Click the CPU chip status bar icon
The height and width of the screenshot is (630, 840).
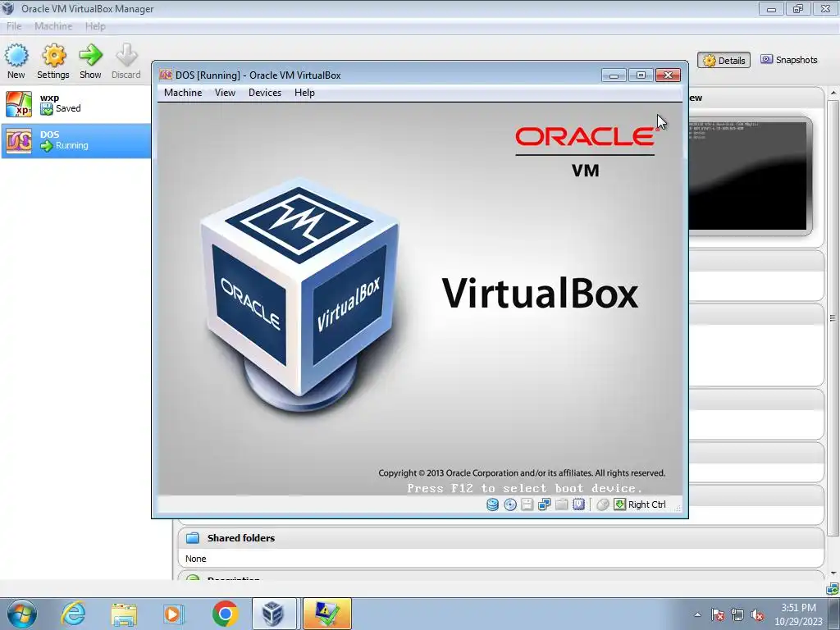pos(578,504)
